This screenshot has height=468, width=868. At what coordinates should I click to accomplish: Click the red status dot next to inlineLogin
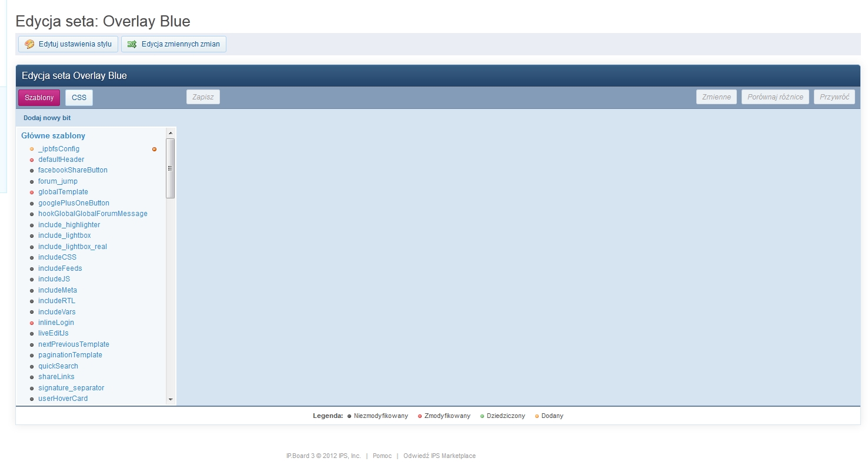click(32, 323)
